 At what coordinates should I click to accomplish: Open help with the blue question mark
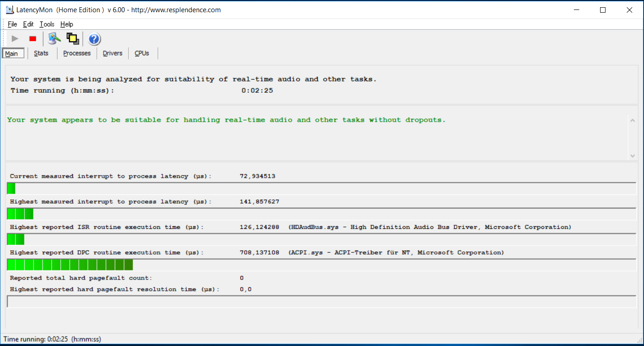click(94, 39)
